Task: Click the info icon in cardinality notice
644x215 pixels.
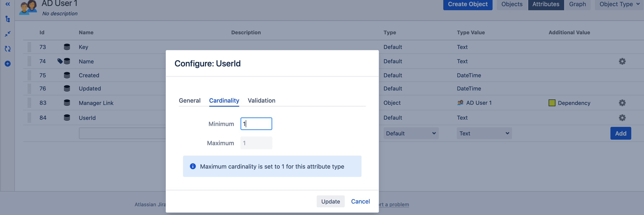Action: (x=193, y=166)
